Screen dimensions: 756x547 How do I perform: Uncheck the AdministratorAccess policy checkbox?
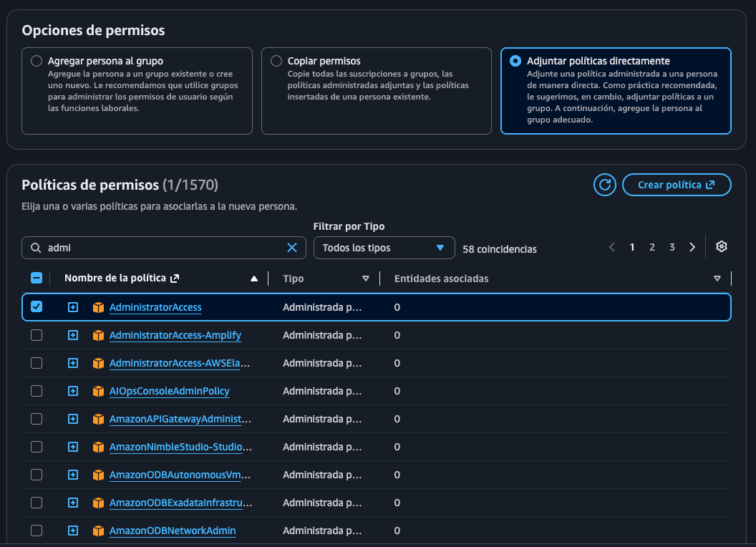(x=37, y=306)
